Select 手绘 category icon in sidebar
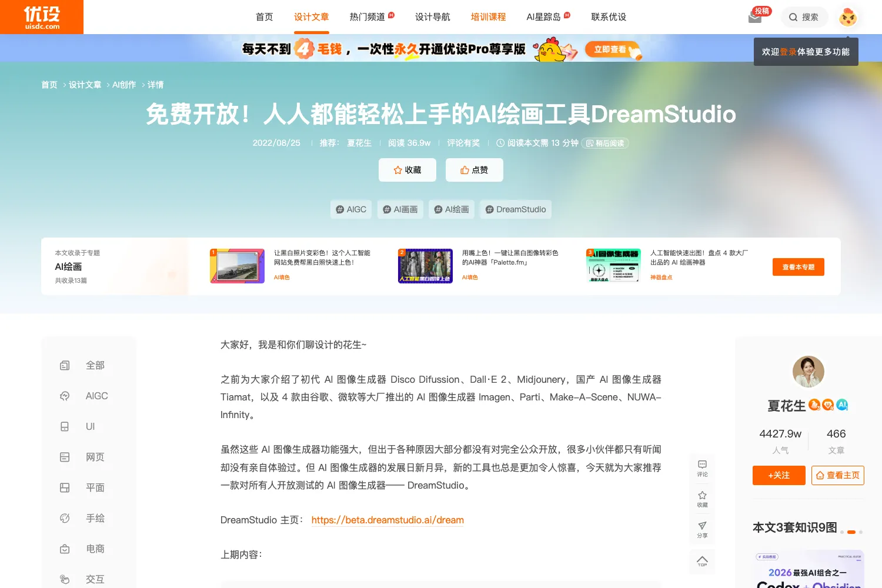 [x=65, y=518]
